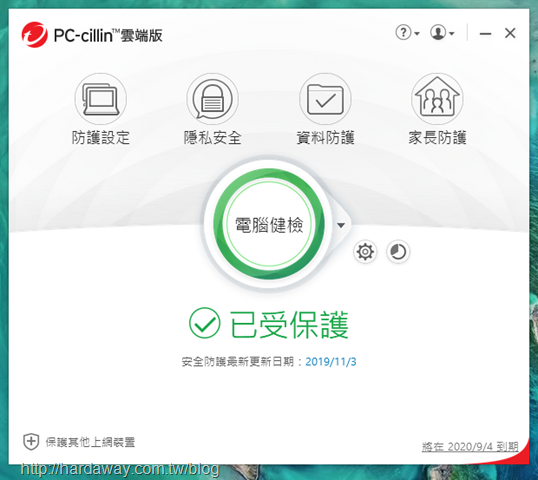Click the 將在 2020/9/4 到期 expiry link
The height and width of the screenshot is (480, 538).
470,447
